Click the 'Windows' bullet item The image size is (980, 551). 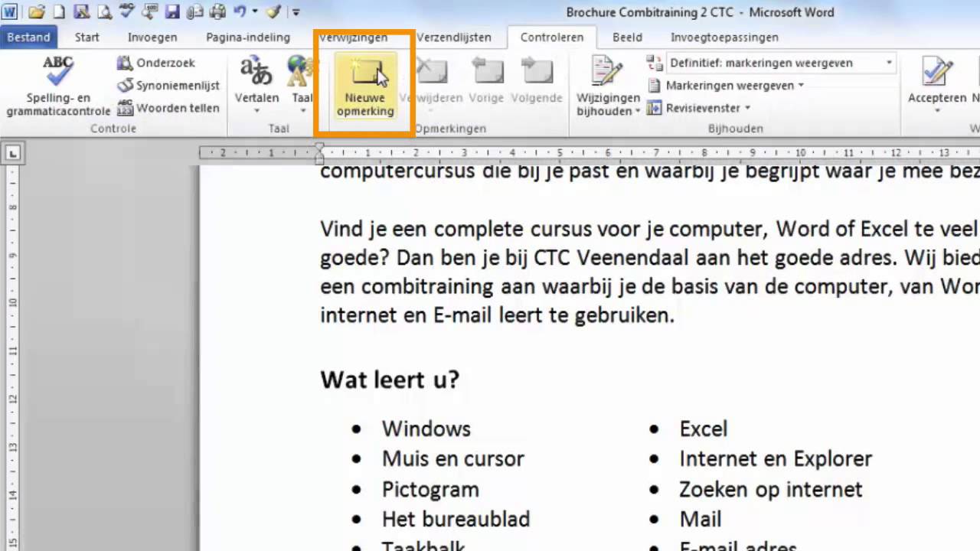[426, 429]
